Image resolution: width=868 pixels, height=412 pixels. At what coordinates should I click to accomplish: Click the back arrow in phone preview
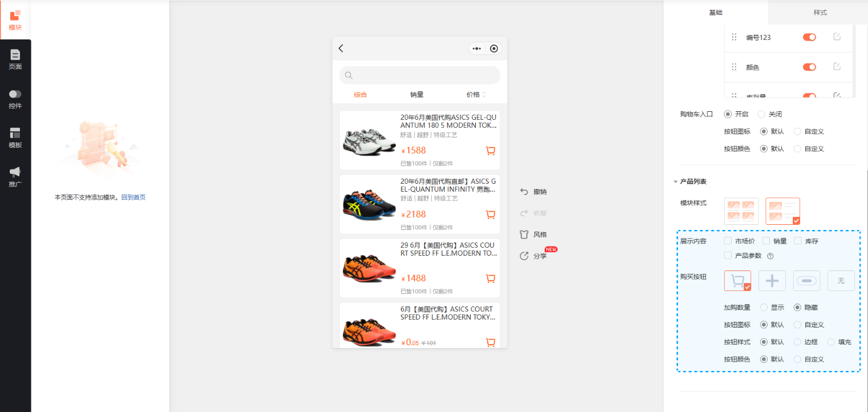coord(341,49)
